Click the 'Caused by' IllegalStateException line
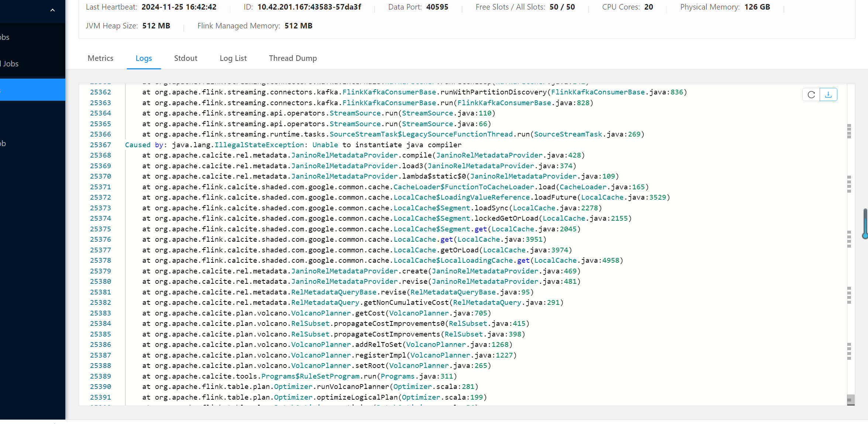This screenshot has height=424, width=868. point(293,145)
